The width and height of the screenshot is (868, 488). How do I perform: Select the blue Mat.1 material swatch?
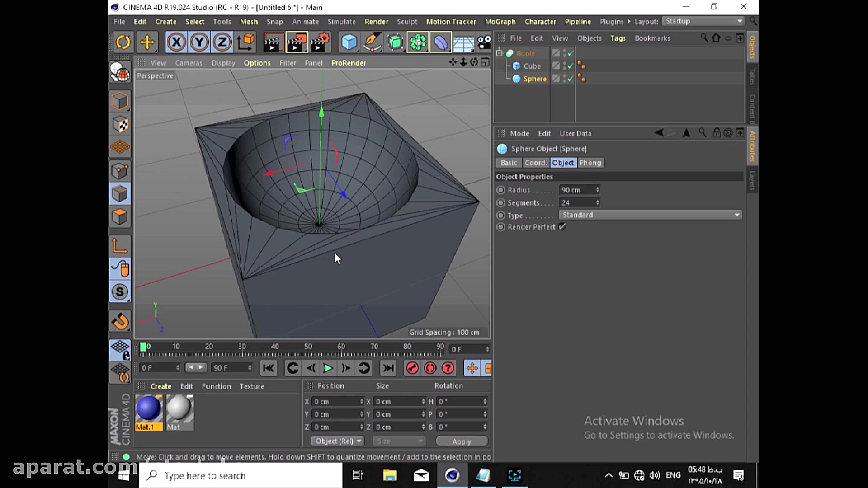[x=148, y=408]
